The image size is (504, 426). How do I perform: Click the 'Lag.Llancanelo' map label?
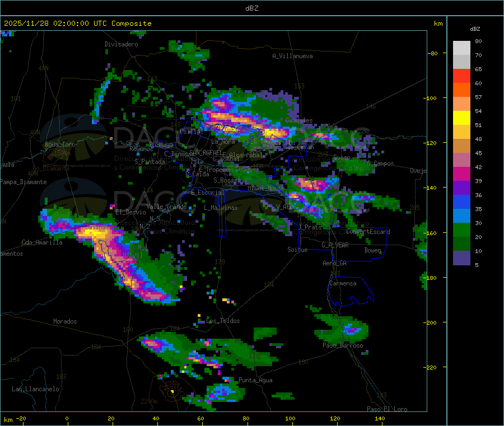[x=35, y=389]
